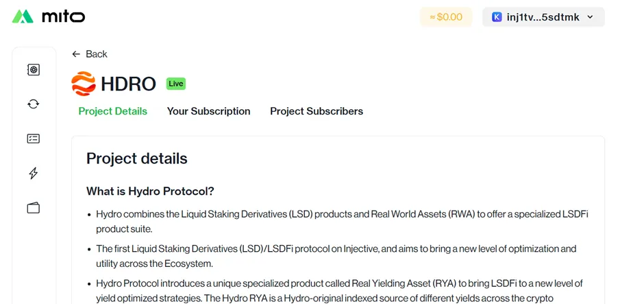Open the inj1tv...5sdtmk wallet dropdown
644x304 pixels.
(543, 17)
